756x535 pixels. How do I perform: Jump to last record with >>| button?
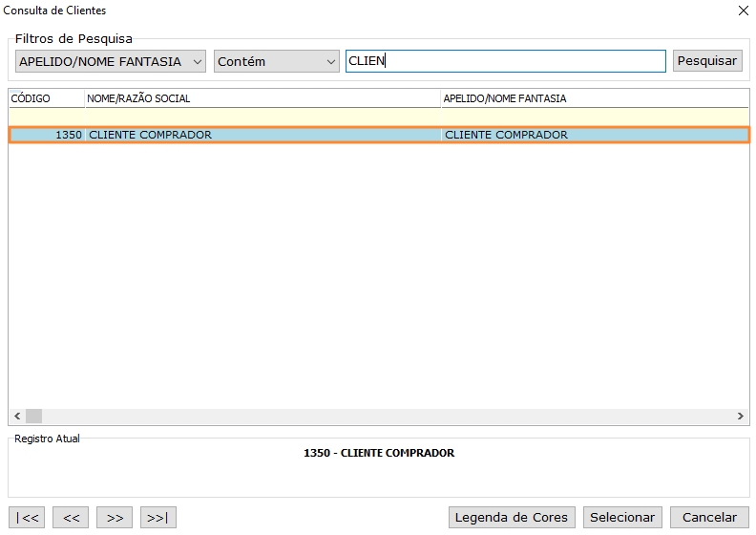tap(158, 518)
